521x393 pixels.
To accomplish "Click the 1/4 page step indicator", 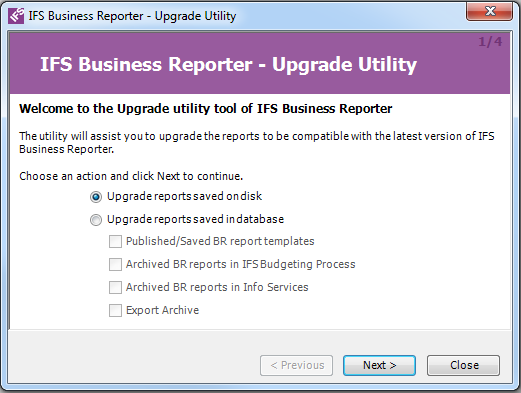I will (490, 42).
